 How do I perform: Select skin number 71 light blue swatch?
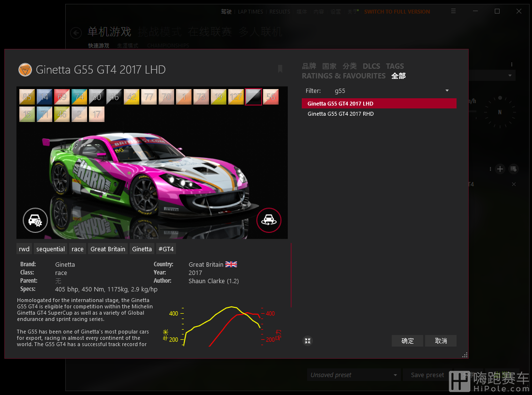(44, 114)
